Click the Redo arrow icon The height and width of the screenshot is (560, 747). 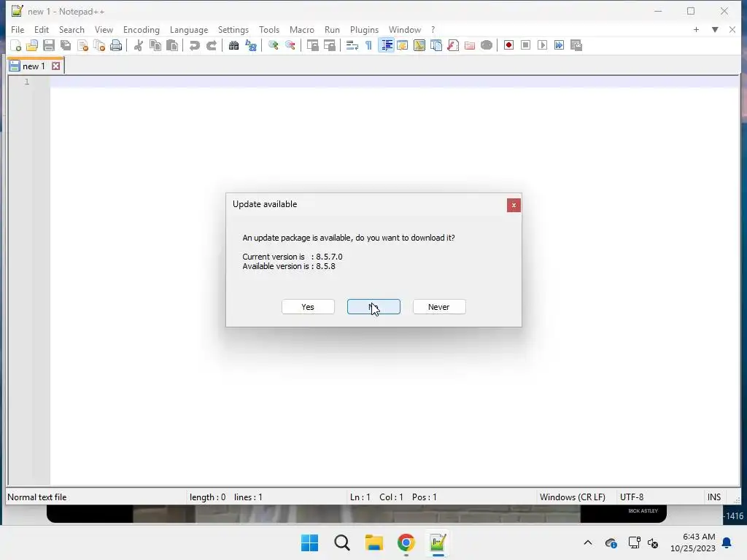click(x=211, y=45)
